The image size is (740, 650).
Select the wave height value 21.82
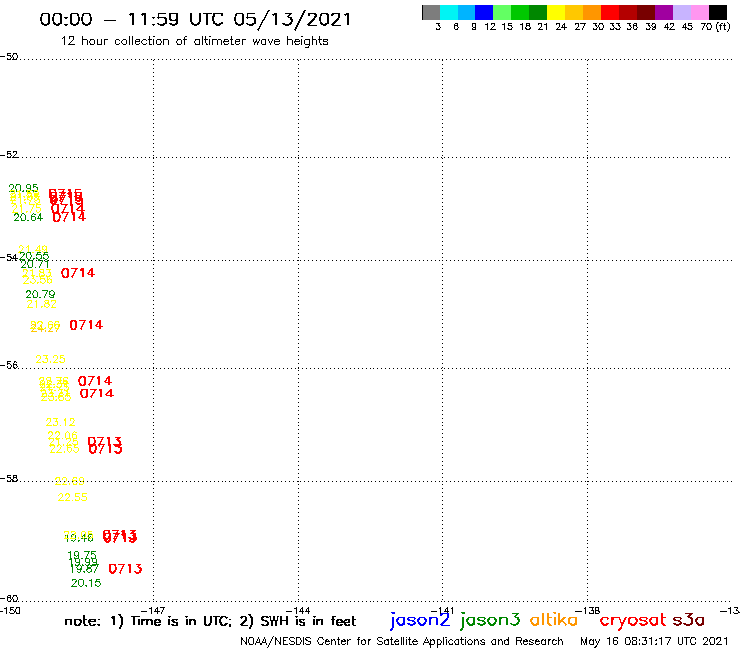pos(42,304)
